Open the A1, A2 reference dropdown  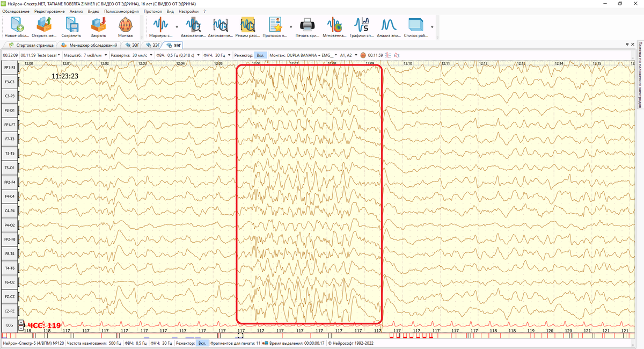(348, 55)
